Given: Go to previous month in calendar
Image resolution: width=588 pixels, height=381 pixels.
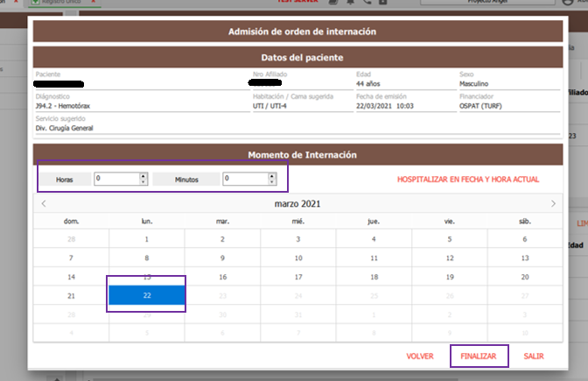Looking at the screenshot, I should click(44, 204).
